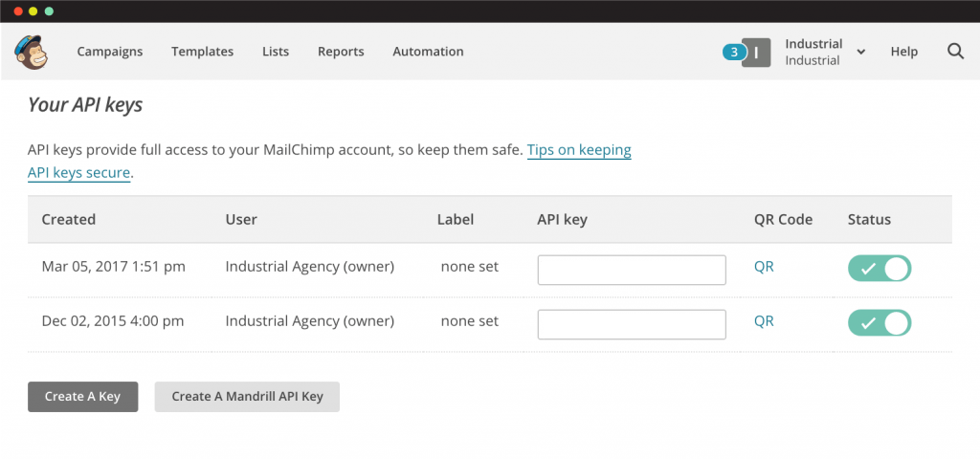This screenshot has width=980, height=459.
Task: Select Lists in the top navigation
Action: click(276, 52)
